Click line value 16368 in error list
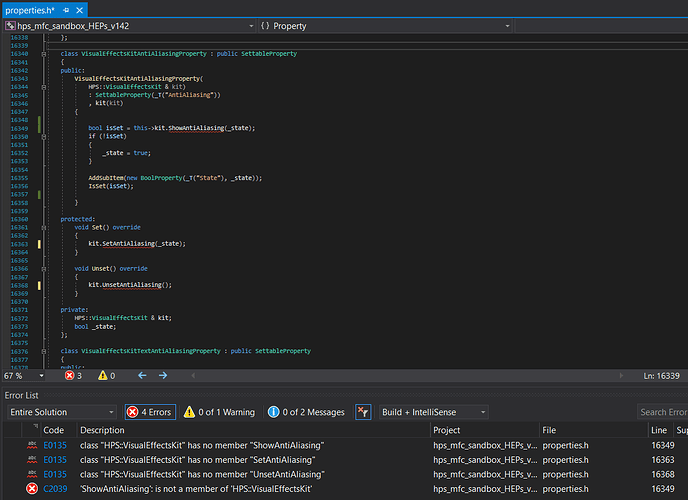 click(x=663, y=474)
